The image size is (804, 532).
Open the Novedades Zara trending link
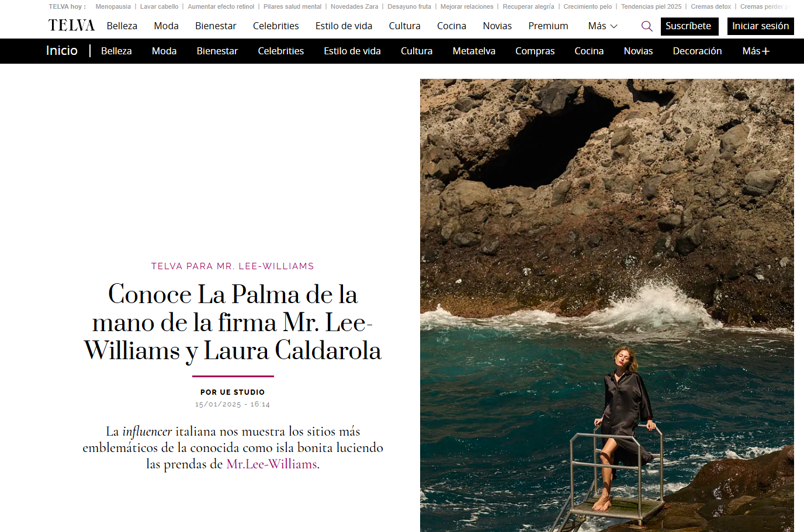(x=354, y=7)
